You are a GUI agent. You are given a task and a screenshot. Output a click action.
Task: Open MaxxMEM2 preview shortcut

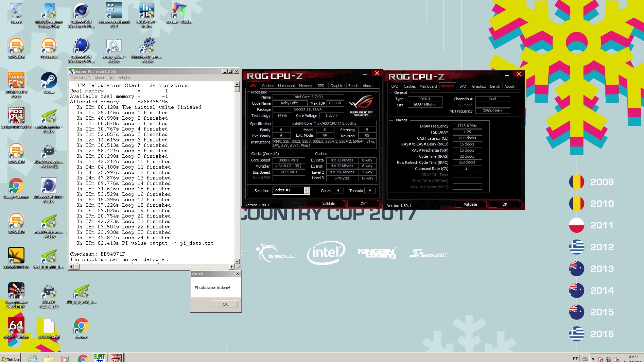click(x=146, y=50)
